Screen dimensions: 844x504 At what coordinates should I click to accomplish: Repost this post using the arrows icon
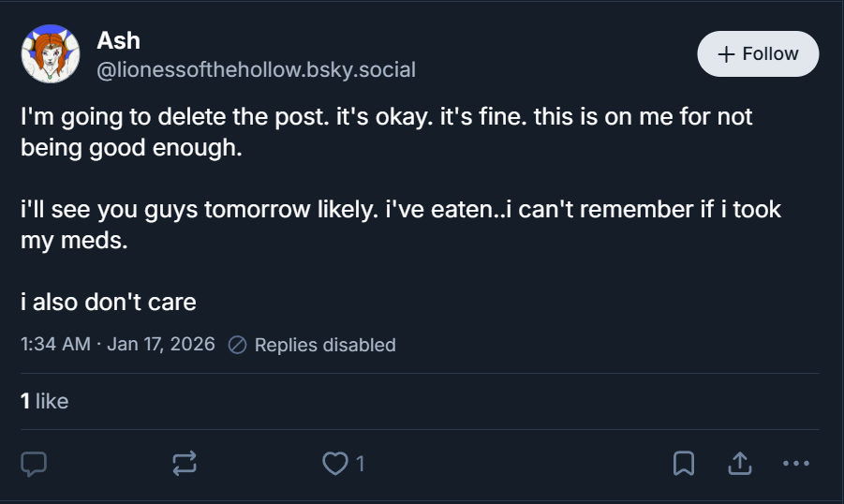185,463
